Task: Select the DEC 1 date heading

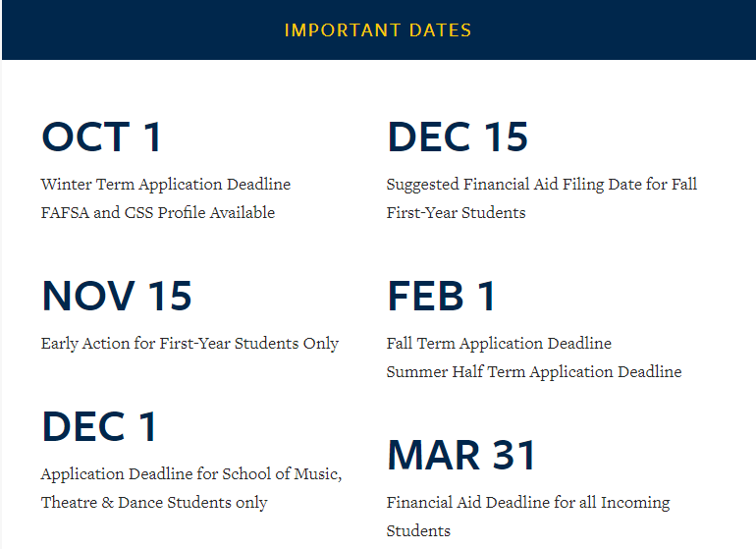Action: [99, 427]
